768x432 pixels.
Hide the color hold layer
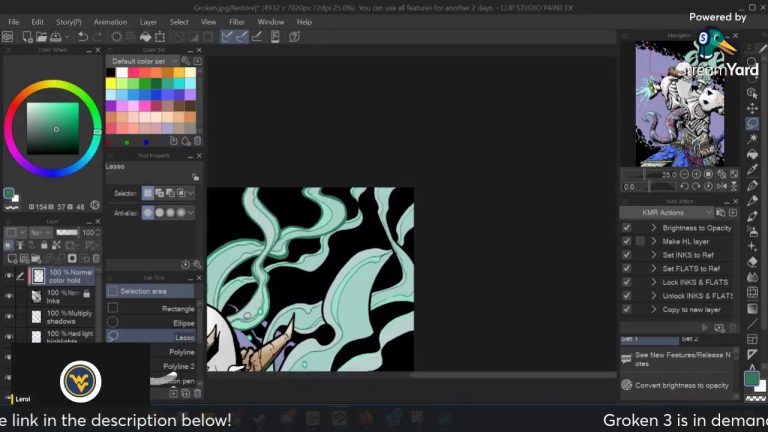pos(9,276)
